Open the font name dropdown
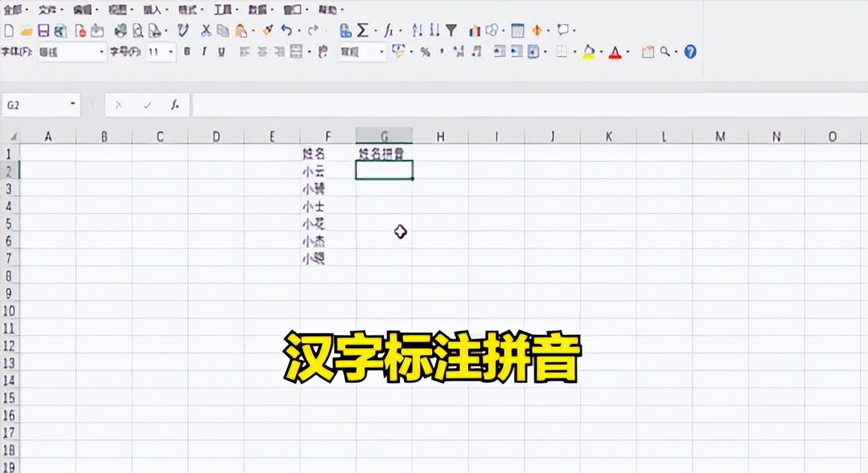This screenshot has width=868, height=473. click(x=102, y=52)
